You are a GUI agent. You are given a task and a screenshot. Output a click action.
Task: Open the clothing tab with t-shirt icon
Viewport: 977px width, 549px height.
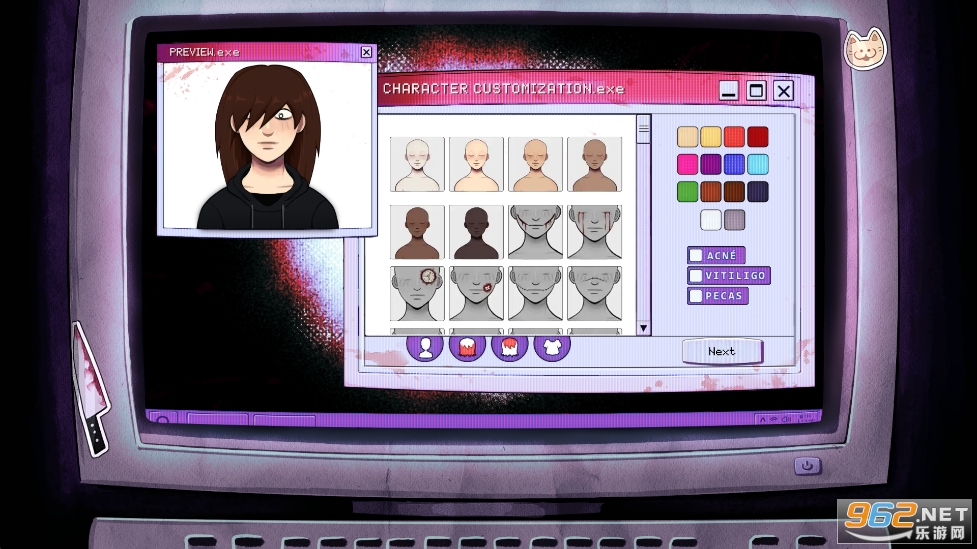pyautogui.click(x=552, y=347)
